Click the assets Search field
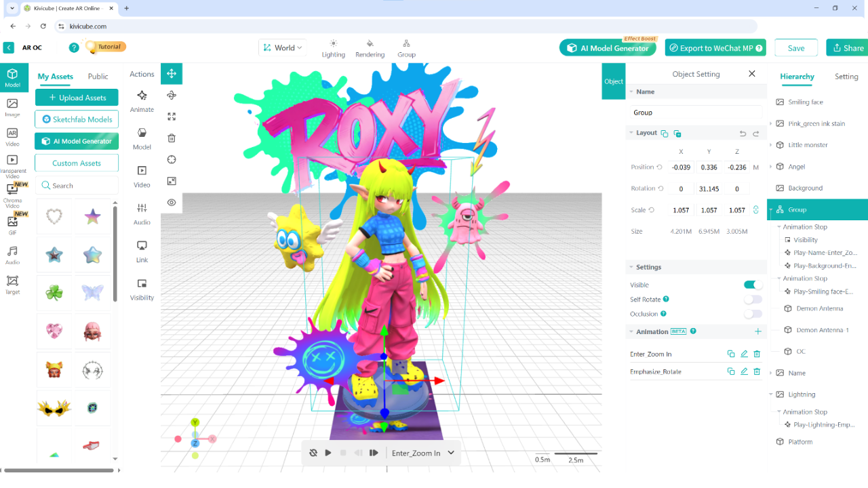868x488 pixels. [x=77, y=185]
